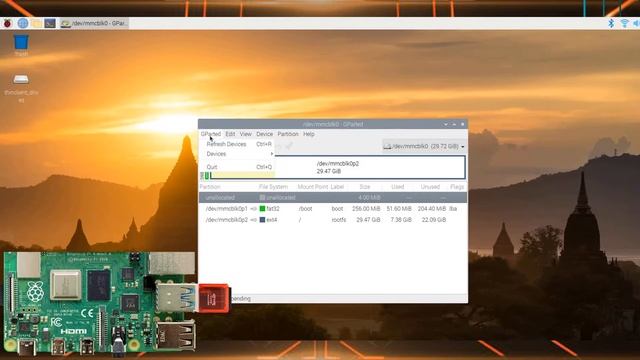Click the gray unallocated file system swatch

click(x=262, y=198)
